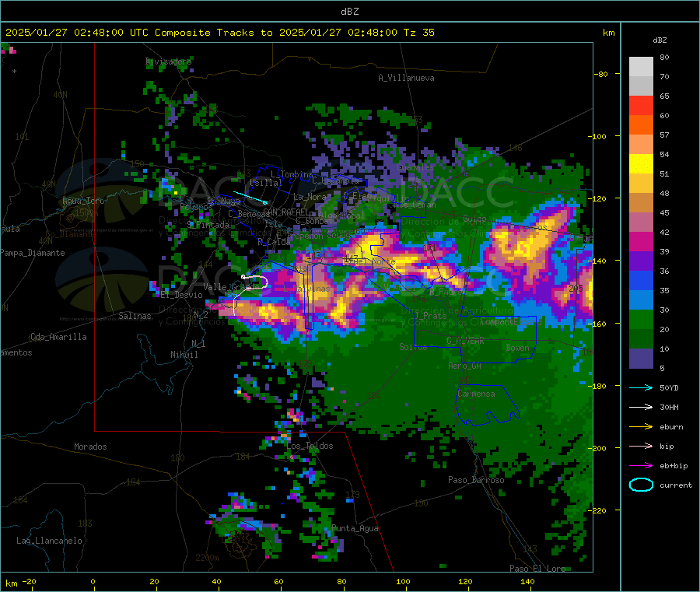Pick the light gray 70-80 dBZ swatch

click(641, 67)
